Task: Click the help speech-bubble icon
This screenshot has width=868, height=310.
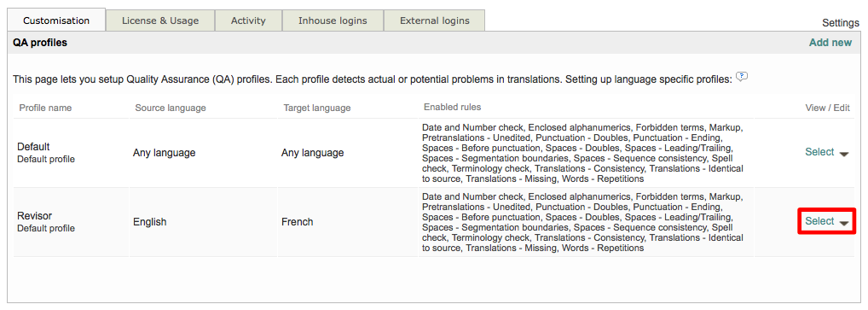Action: (x=742, y=77)
